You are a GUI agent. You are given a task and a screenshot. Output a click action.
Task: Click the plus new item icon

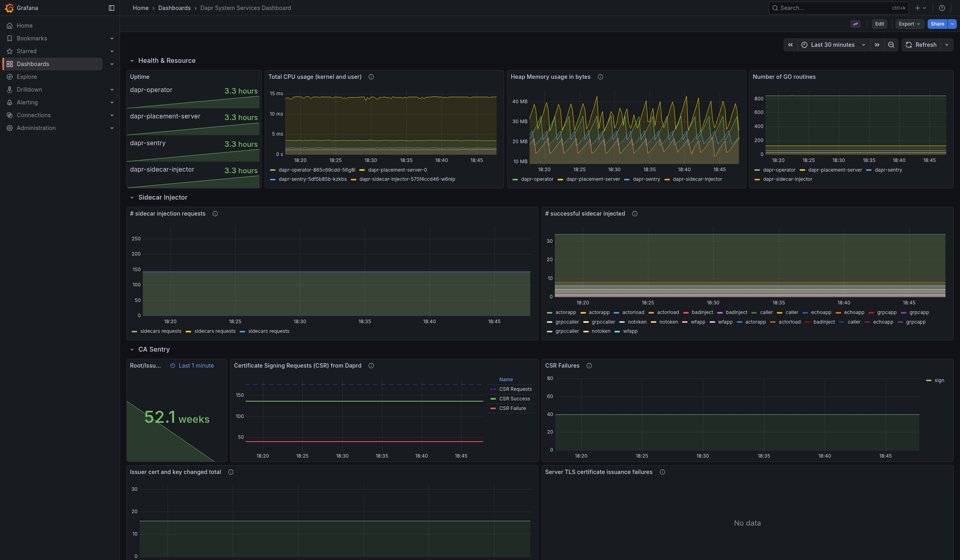918,8
